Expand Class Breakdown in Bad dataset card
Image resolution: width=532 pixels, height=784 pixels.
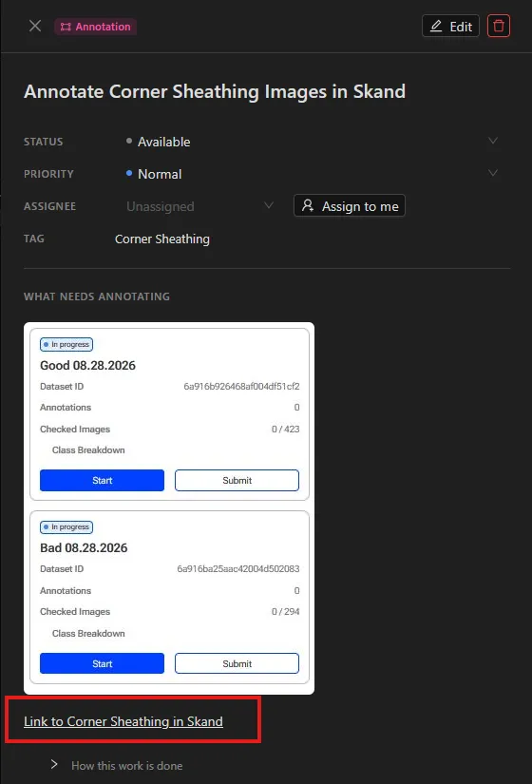(88, 634)
